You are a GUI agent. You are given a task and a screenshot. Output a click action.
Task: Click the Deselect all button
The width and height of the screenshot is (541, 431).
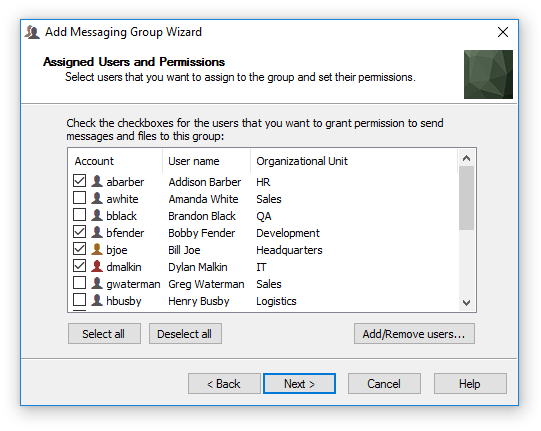pyautogui.click(x=185, y=334)
